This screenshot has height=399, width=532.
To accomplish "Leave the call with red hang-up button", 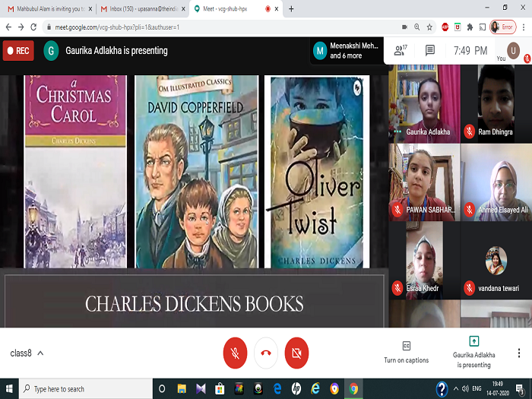I will tap(266, 353).
